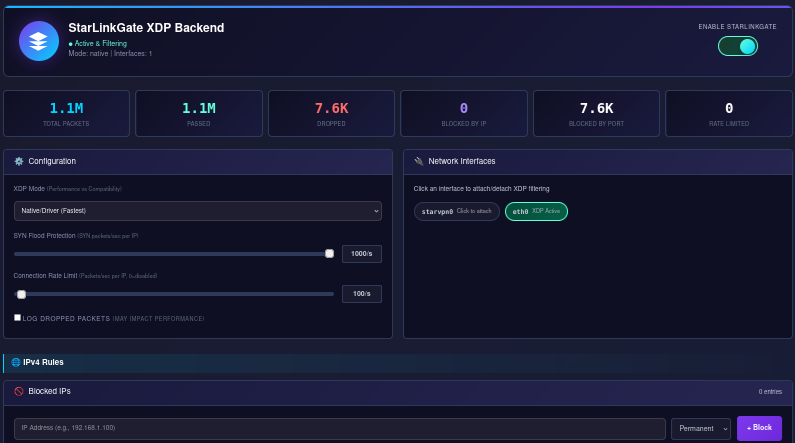Click the 100/s rate limit value field

click(x=362, y=293)
